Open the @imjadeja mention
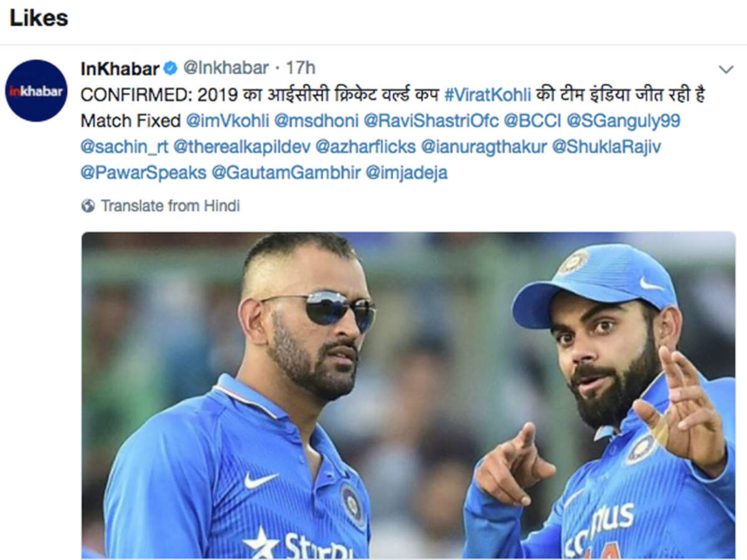 [406, 173]
